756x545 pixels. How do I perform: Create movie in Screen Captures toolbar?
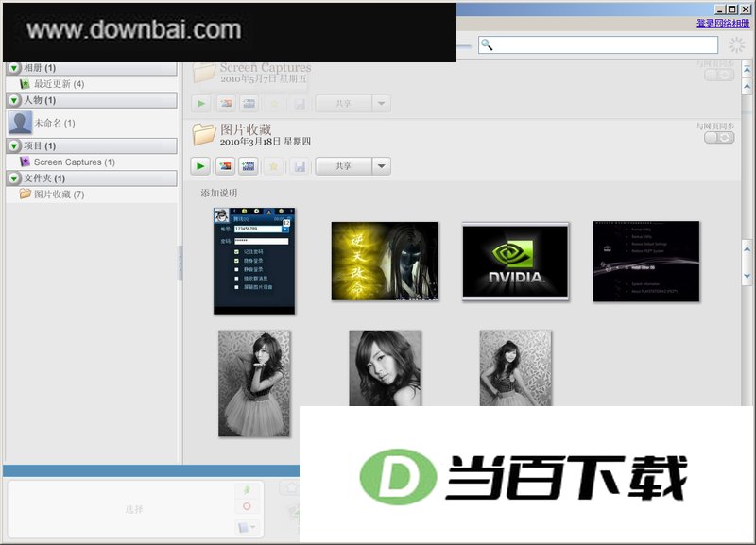(249, 103)
